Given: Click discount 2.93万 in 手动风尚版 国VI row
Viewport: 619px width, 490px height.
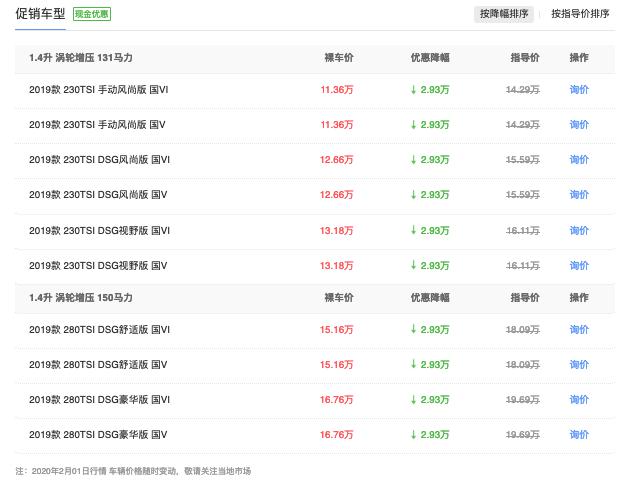Looking at the screenshot, I should point(430,90).
